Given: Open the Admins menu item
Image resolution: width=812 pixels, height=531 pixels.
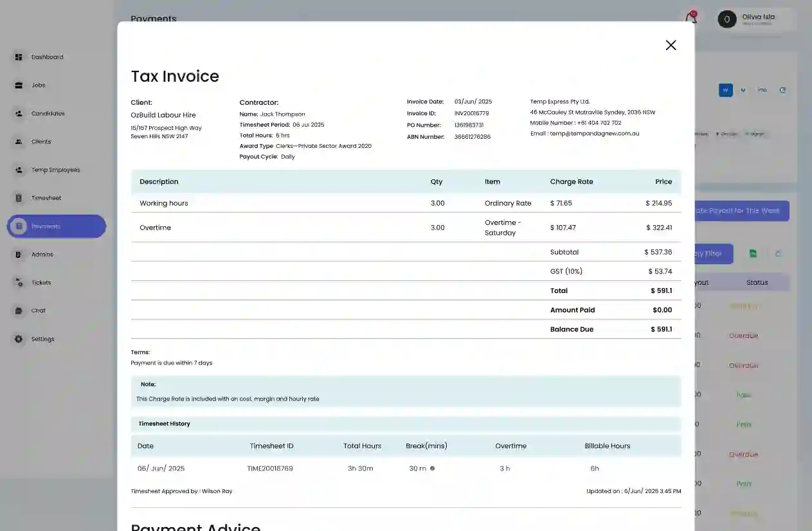Looking at the screenshot, I should coord(42,255).
